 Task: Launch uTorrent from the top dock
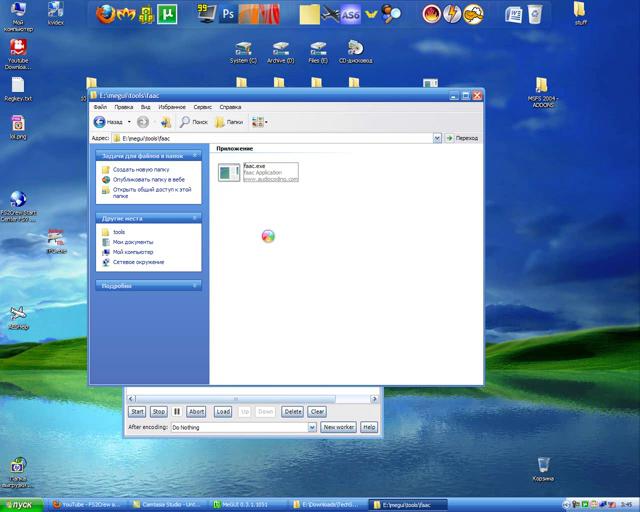[167, 15]
